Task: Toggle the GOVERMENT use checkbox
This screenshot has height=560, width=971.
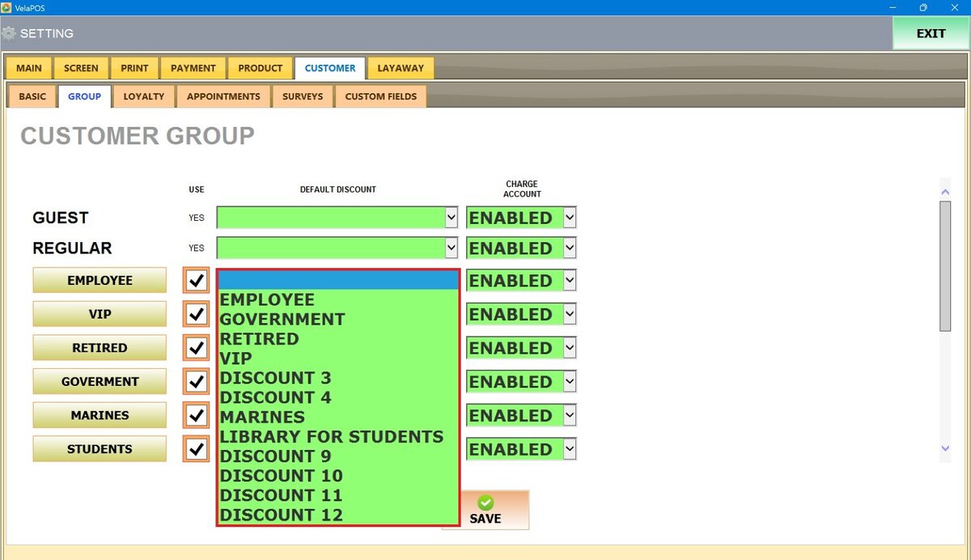Action: (196, 381)
